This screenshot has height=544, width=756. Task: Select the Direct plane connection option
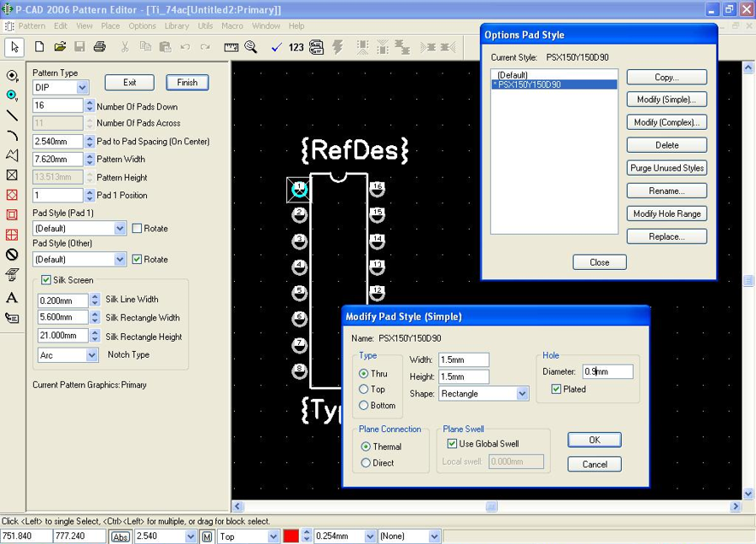point(366,463)
